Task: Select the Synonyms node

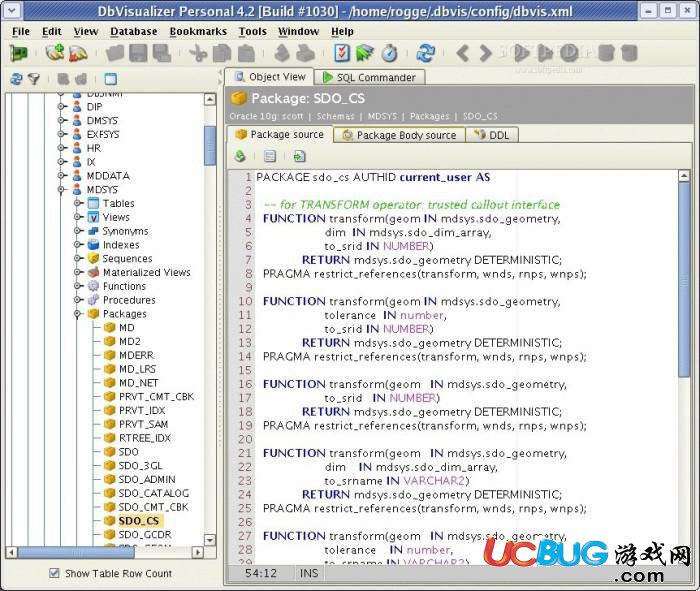Action: 125,231
